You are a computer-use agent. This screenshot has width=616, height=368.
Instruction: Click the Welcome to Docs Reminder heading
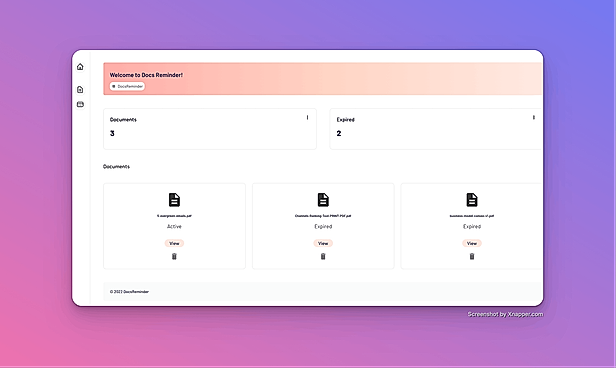146,75
